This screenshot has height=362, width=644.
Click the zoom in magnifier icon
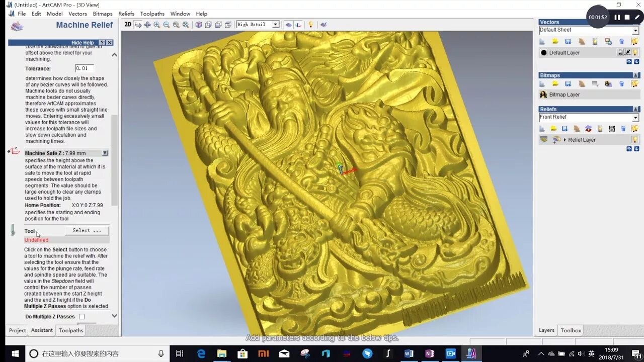pos(157,25)
